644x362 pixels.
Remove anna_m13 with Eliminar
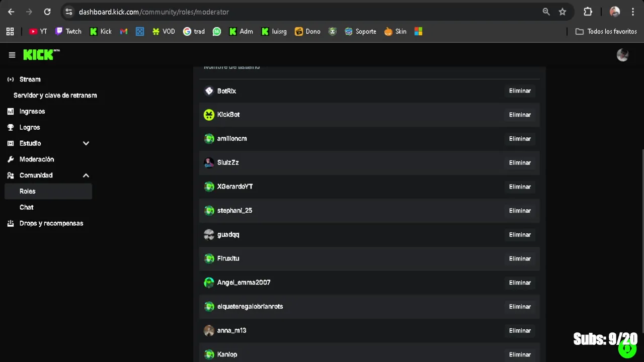520,330
